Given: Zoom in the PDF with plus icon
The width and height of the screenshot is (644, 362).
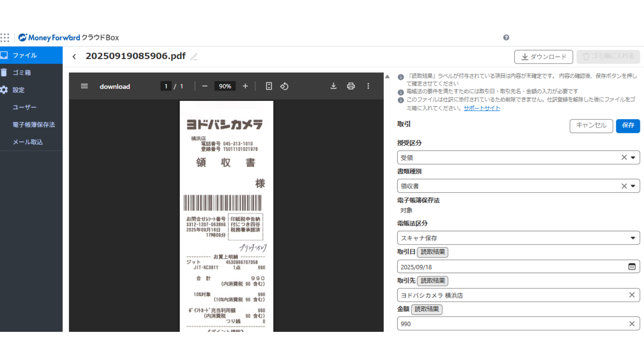Looking at the screenshot, I should point(245,86).
